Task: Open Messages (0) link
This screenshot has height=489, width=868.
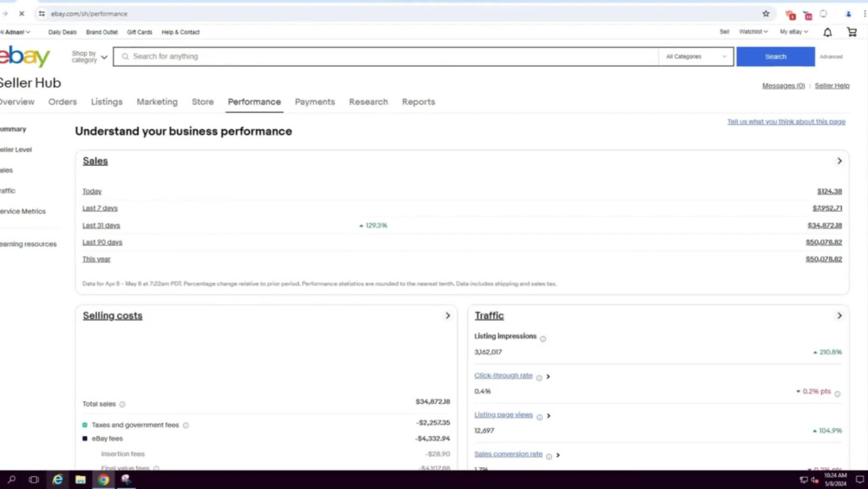Action: (x=783, y=86)
